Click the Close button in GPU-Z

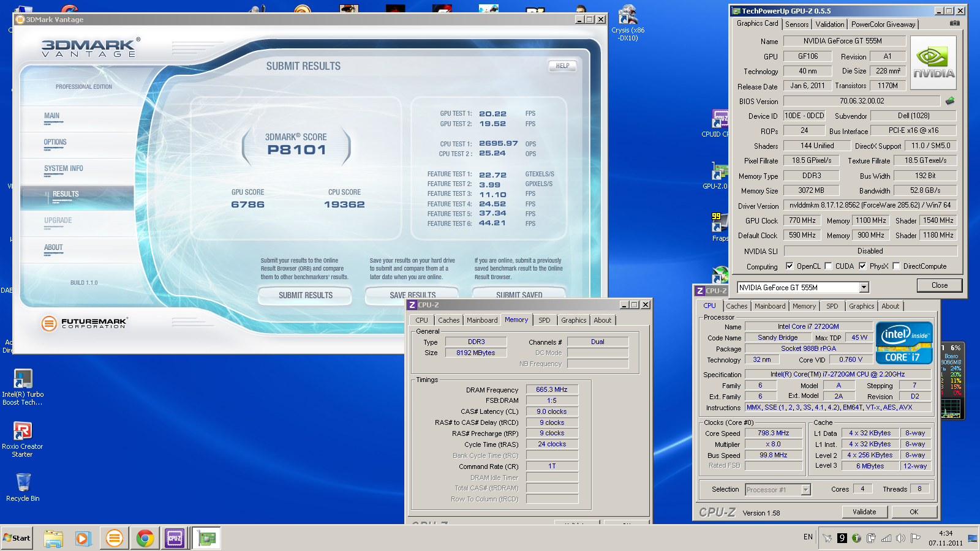click(x=940, y=285)
